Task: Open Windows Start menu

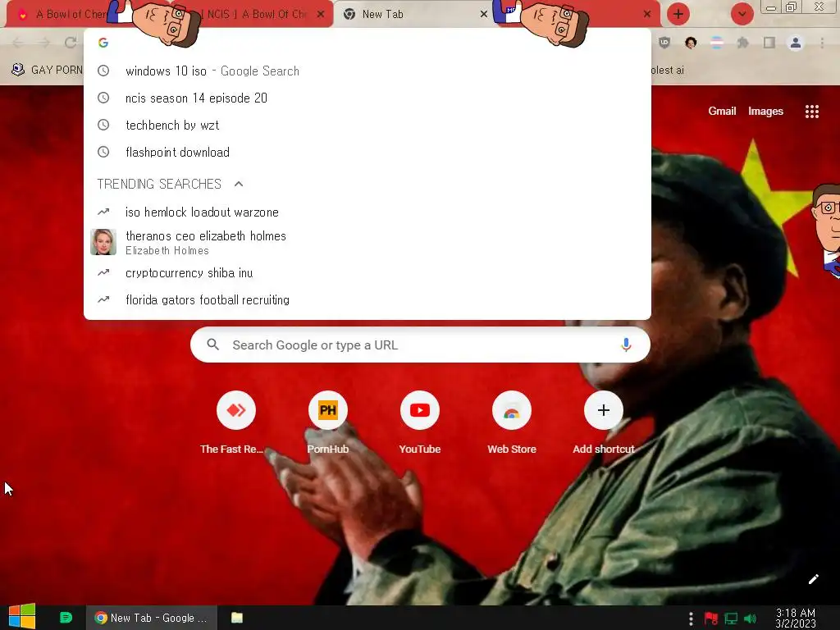Action: [x=22, y=617]
